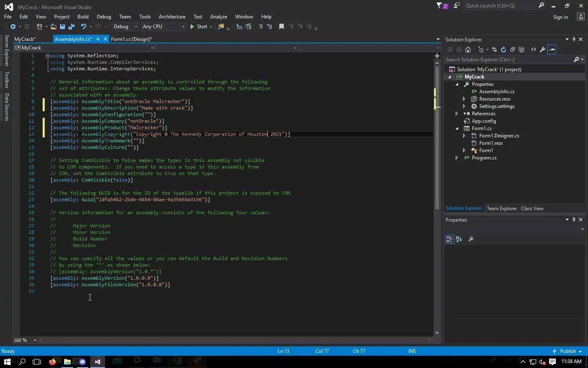Viewport: 588px width, 368px height.
Task: Click the View Code icon in Solution Explorer
Action: pyautogui.click(x=534, y=49)
